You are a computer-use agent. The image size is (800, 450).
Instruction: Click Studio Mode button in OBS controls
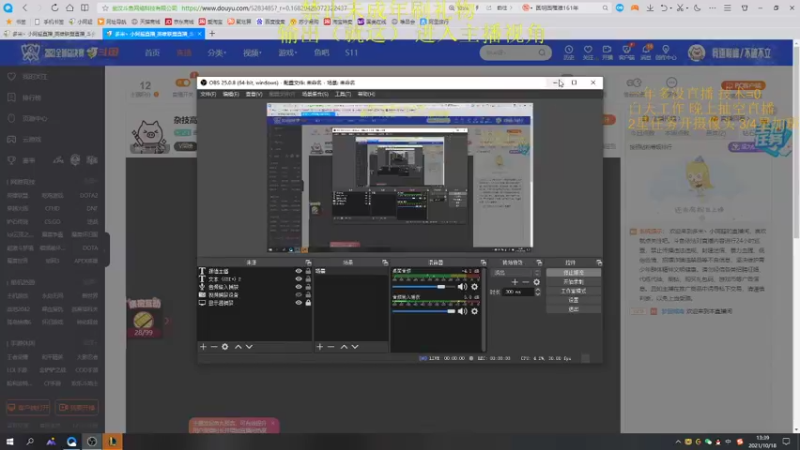(x=573, y=291)
